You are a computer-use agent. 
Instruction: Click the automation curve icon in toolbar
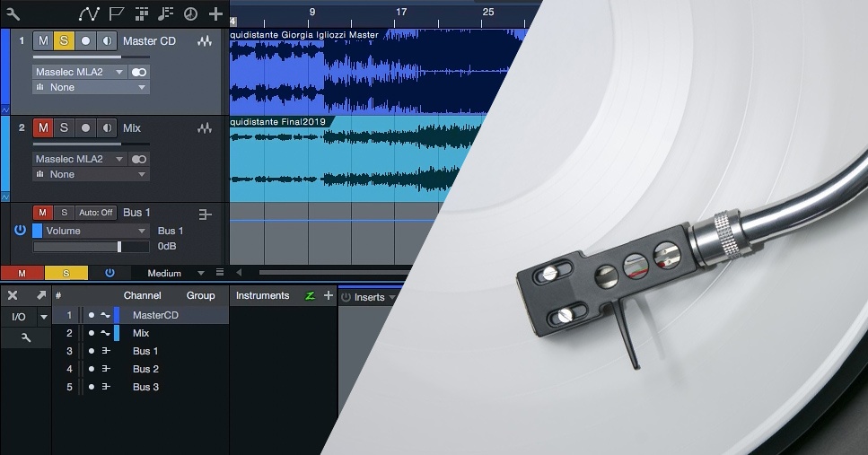[x=89, y=13]
